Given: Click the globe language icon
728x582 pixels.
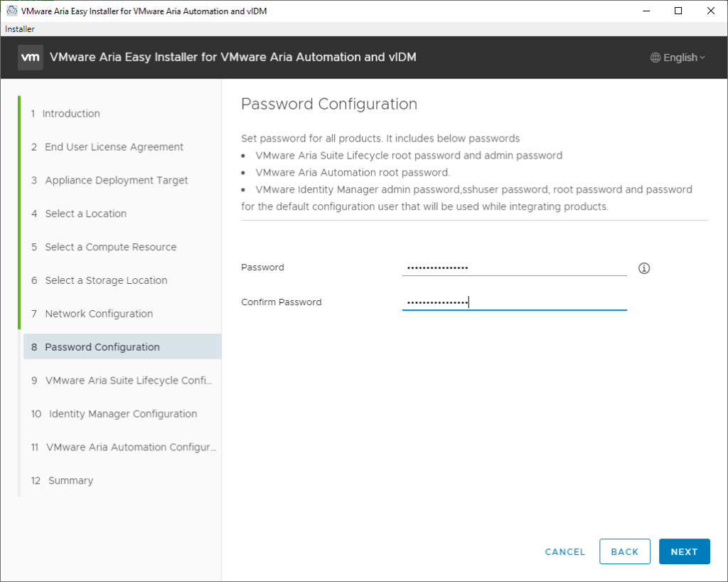Looking at the screenshot, I should coord(655,58).
